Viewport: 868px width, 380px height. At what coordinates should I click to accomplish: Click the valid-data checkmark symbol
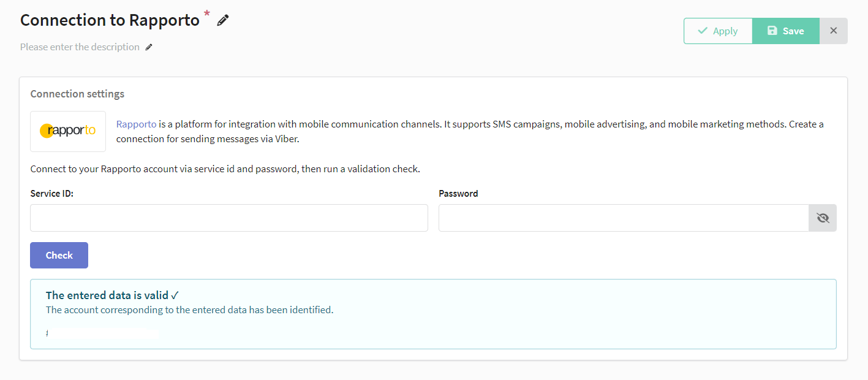175,295
